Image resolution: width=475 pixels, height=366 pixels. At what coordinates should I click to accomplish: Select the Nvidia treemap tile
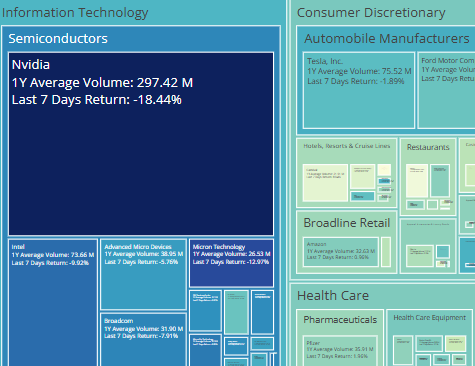coord(141,144)
